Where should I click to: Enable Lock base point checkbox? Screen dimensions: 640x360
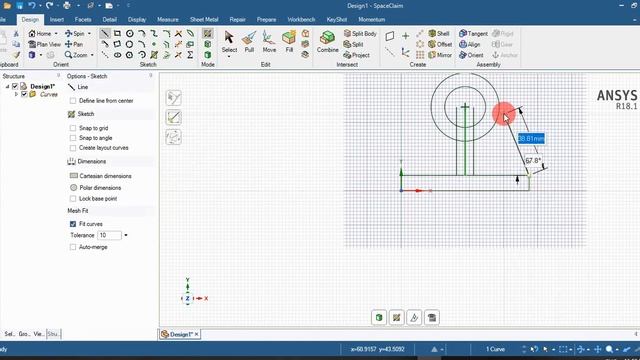(73, 199)
